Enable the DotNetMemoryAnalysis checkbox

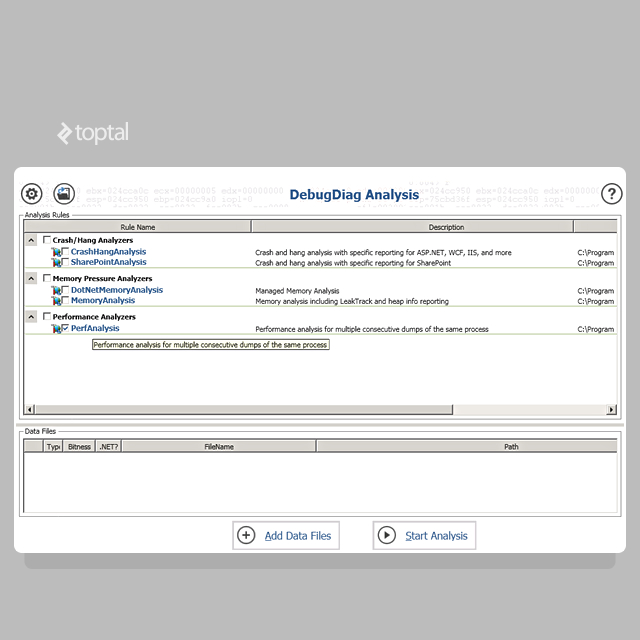tap(65, 289)
